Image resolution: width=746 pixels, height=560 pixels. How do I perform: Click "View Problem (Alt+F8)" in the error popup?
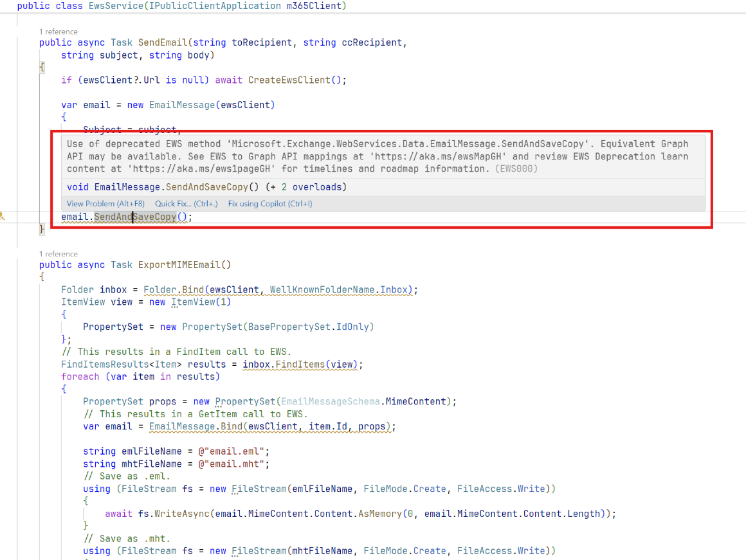pos(105,203)
